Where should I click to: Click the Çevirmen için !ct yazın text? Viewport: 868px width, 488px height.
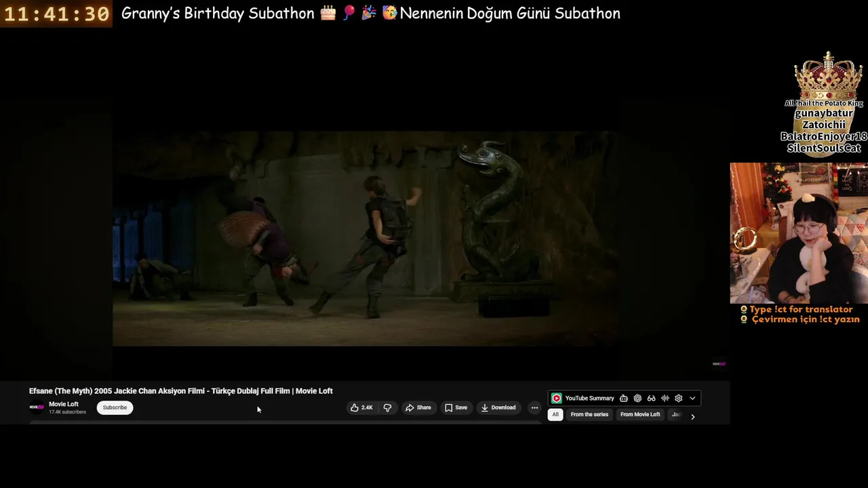(806, 319)
